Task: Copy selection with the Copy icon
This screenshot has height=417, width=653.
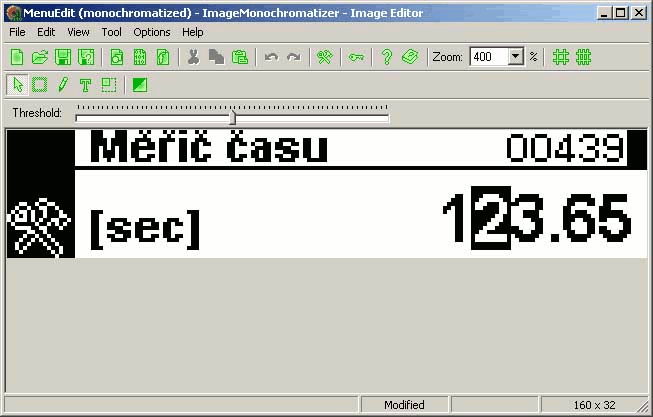Action: click(x=216, y=57)
